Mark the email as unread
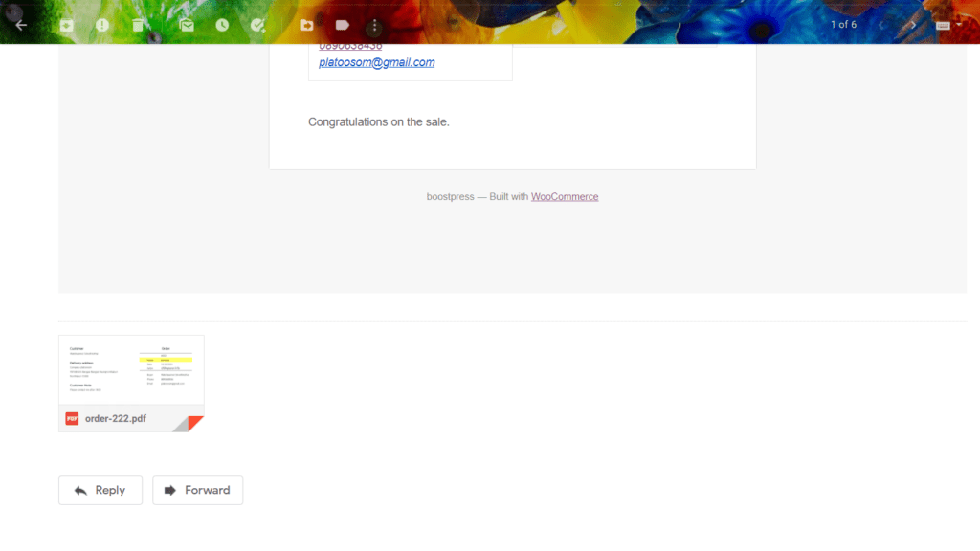 [187, 25]
